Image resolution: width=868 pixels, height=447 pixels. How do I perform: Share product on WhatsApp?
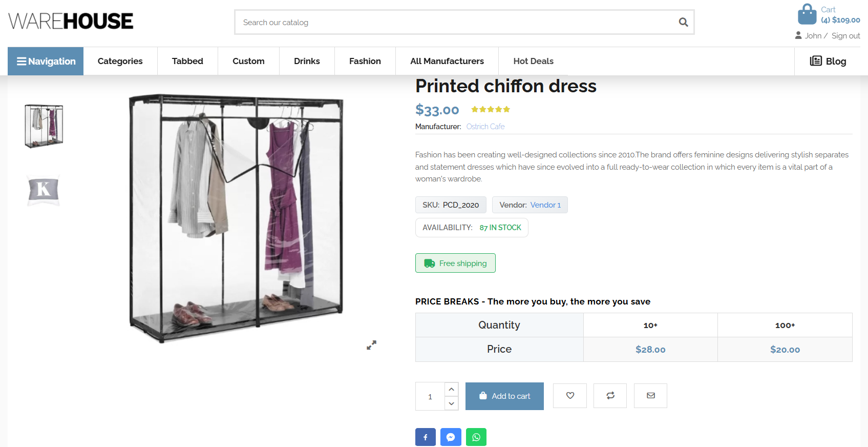click(x=476, y=437)
